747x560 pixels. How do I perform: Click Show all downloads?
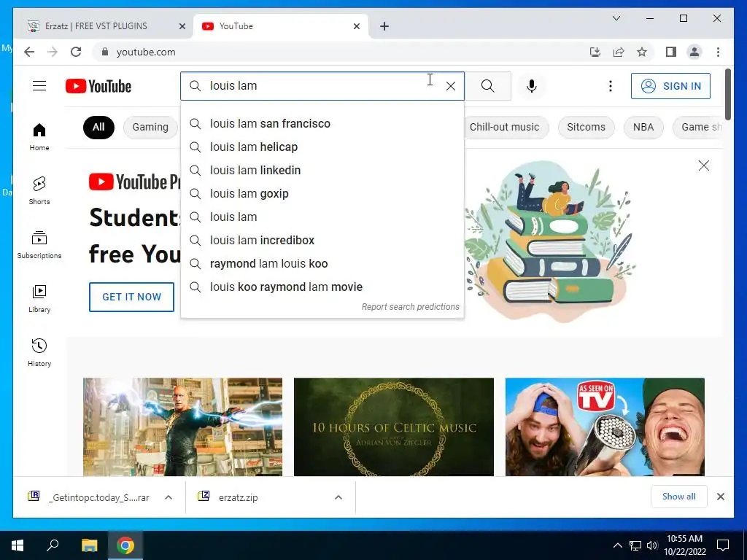[x=678, y=497]
